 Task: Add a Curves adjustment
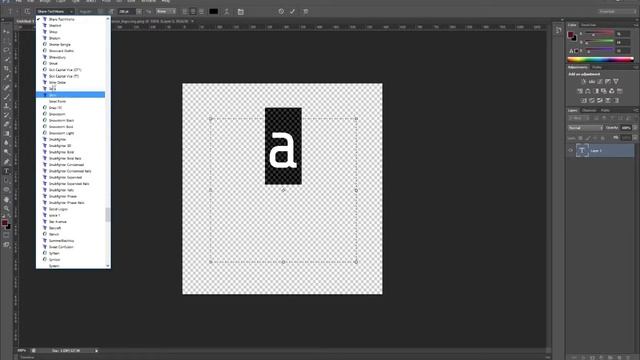point(600,82)
